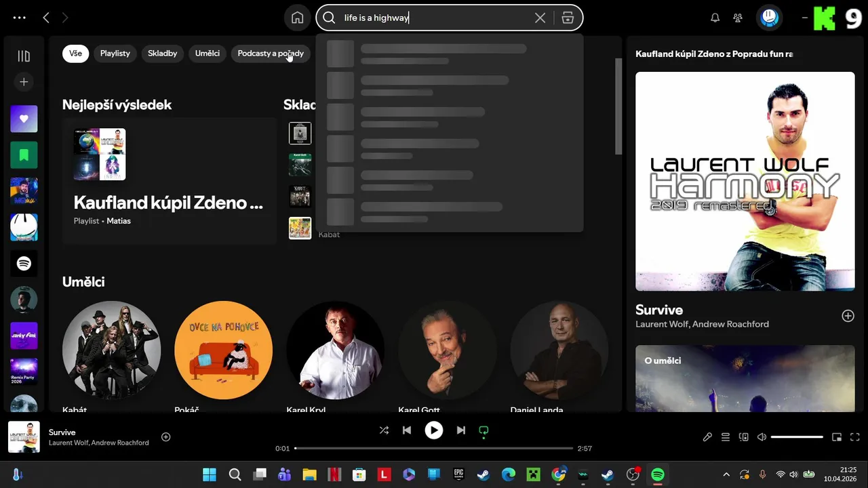Open Karel Gott artist picture
This screenshot has width=868, height=488.
447,350
